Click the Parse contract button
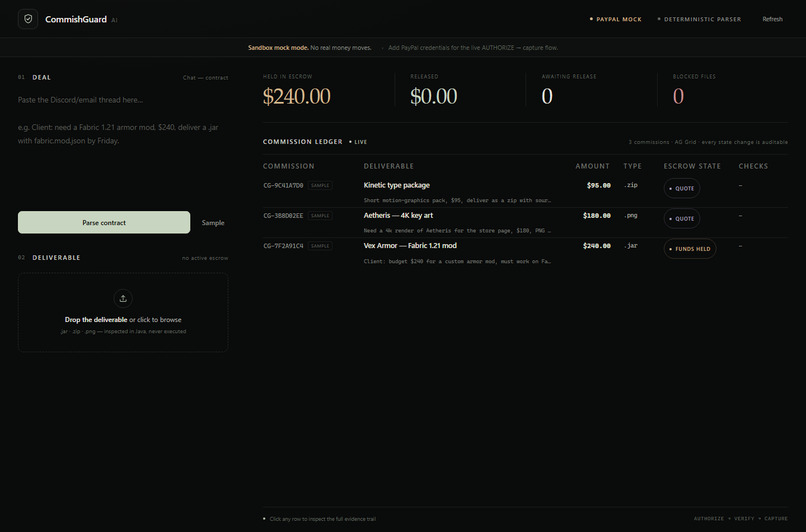The image size is (806, 532). pyautogui.click(x=104, y=223)
